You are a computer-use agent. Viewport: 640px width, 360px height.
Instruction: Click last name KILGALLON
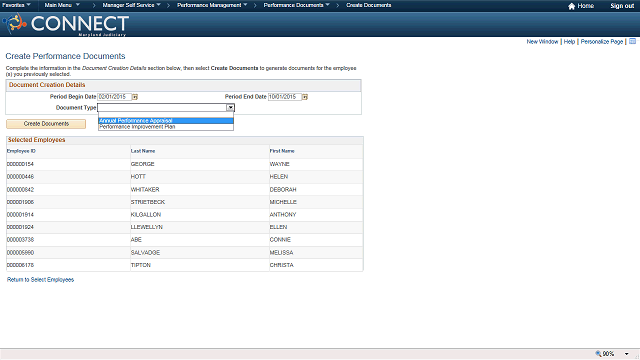coord(146,215)
